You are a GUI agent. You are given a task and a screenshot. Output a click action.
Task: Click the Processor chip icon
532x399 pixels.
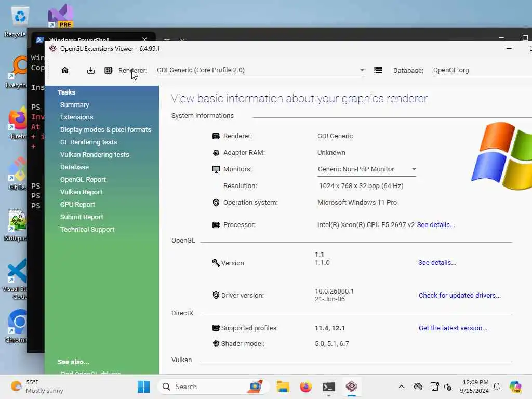[216, 225]
